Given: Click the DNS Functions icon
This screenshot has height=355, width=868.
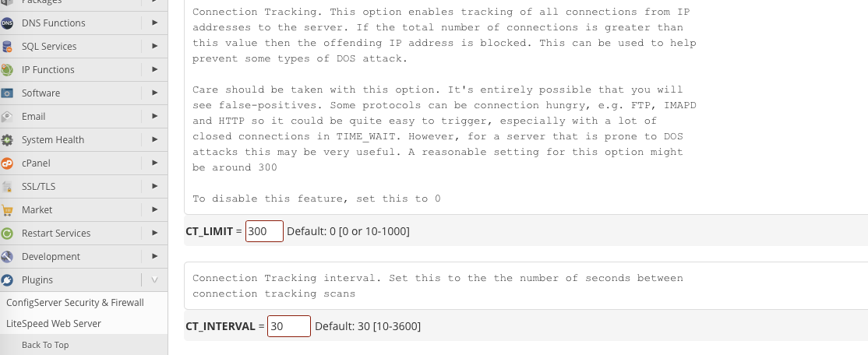Looking at the screenshot, I should coord(7,23).
